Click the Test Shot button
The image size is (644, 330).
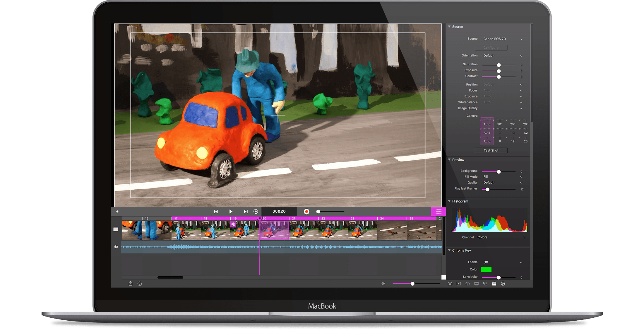[491, 150]
